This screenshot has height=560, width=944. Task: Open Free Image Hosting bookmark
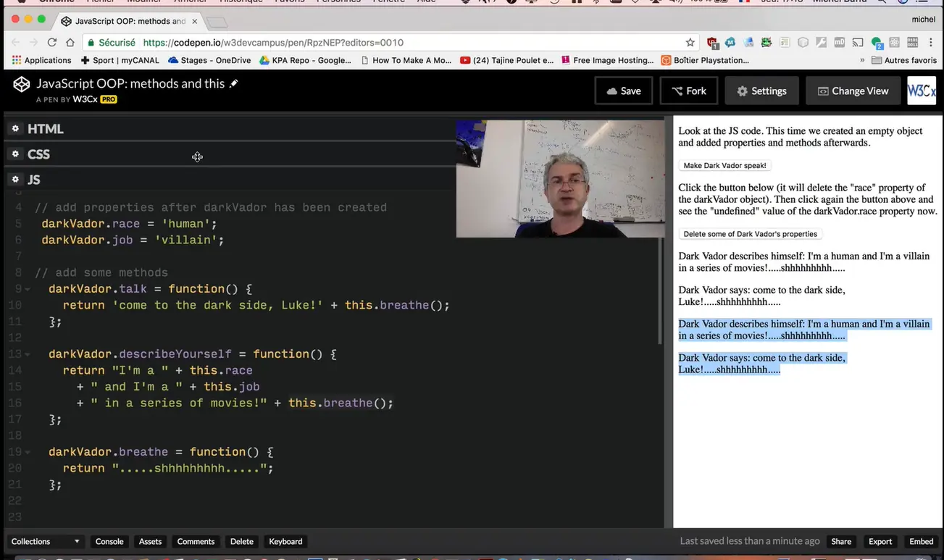click(607, 60)
